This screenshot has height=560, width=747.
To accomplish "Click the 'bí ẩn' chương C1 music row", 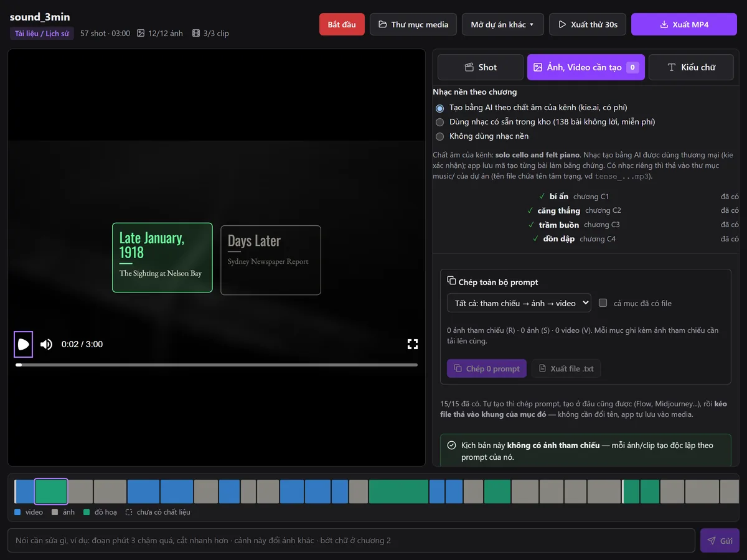I will coord(585,197).
